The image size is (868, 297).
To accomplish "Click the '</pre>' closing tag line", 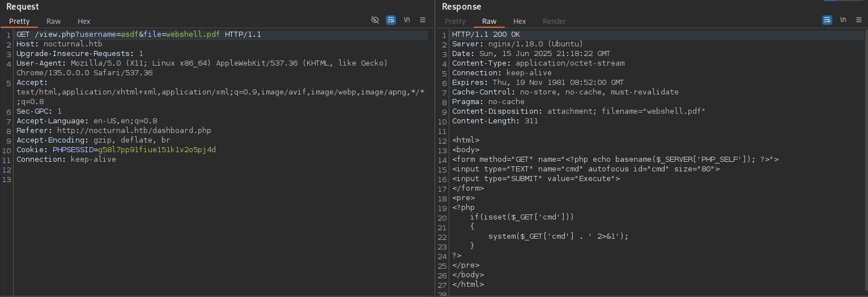I will [x=466, y=265].
